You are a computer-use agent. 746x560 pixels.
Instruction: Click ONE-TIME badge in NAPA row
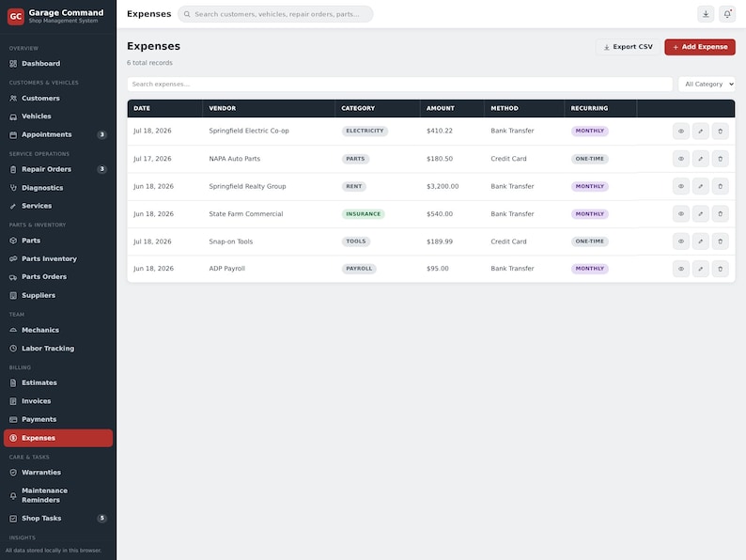pyautogui.click(x=589, y=159)
